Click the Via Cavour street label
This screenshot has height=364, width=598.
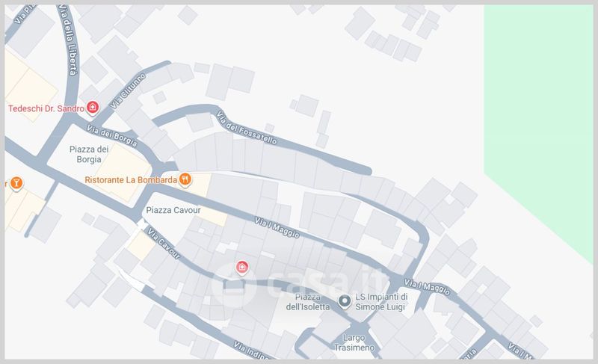164,243
